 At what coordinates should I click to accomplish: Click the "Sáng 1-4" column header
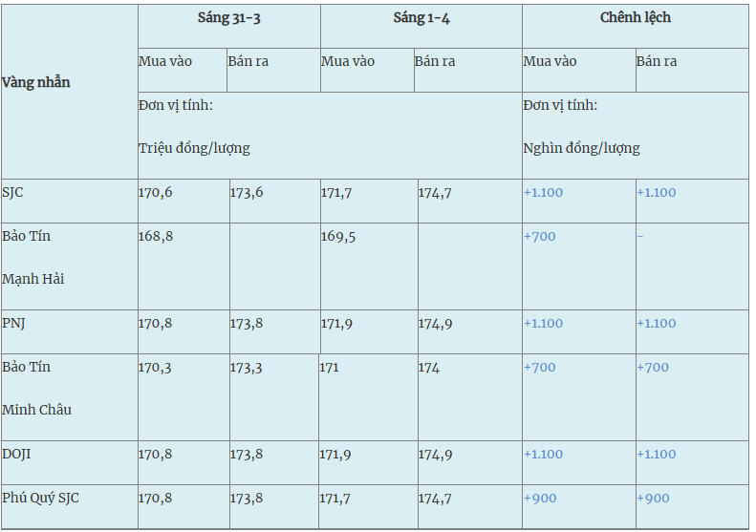[421, 19]
